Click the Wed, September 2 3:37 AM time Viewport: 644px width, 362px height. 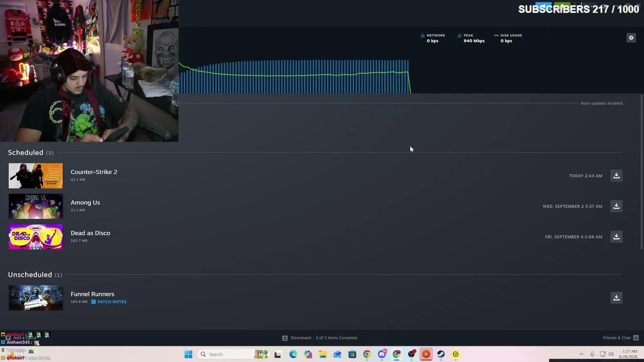click(572, 206)
